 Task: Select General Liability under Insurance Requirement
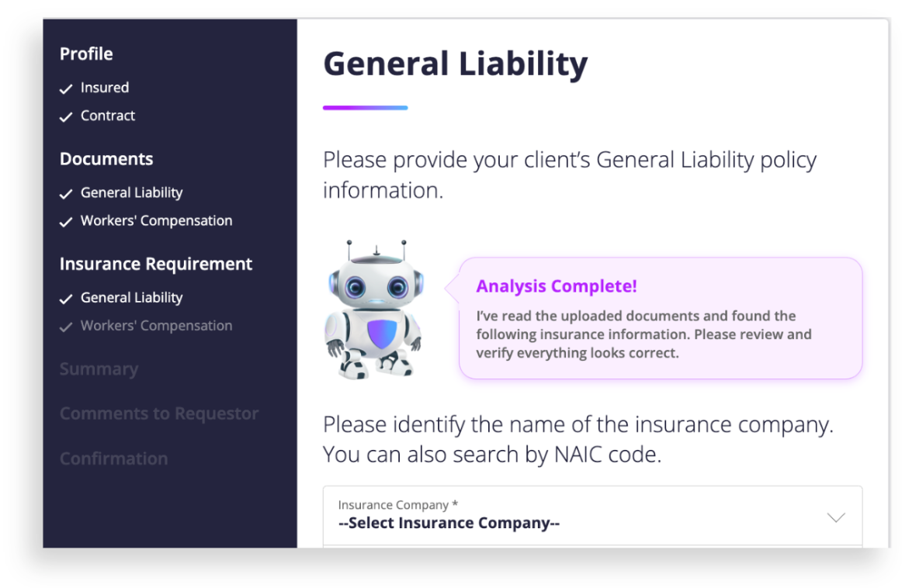(131, 297)
